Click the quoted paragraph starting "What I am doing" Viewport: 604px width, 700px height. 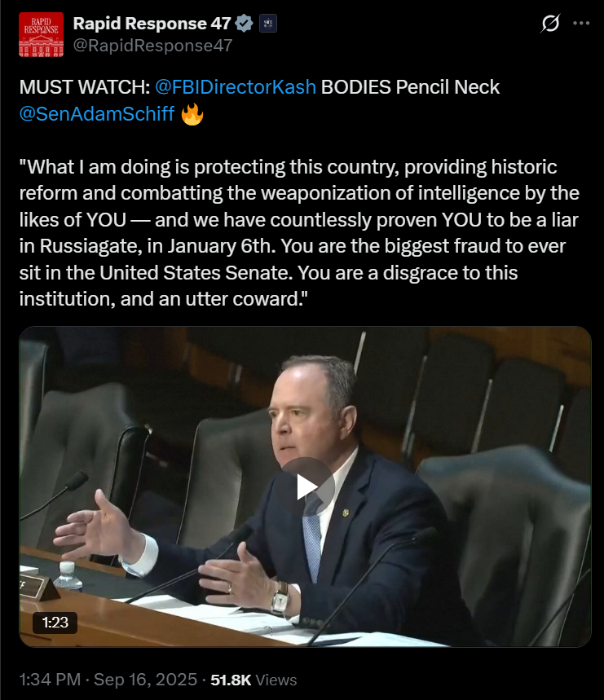pyautogui.click(x=299, y=233)
